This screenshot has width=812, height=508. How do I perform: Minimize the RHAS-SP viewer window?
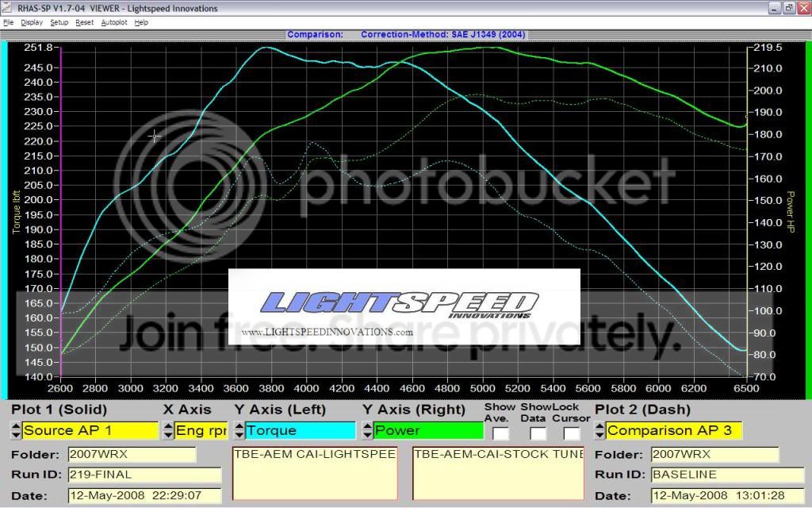[x=774, y=8]
